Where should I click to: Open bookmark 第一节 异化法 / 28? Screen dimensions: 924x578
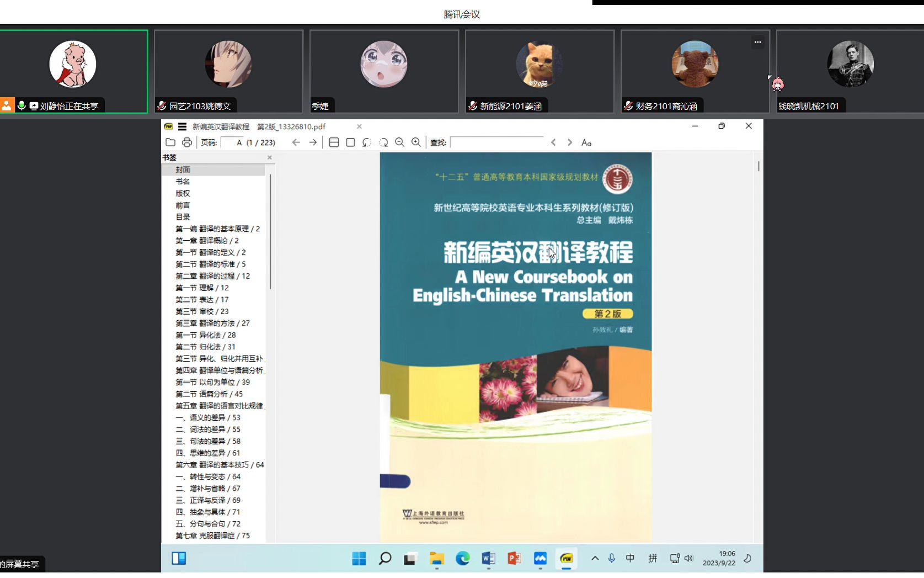coord(205,335)
